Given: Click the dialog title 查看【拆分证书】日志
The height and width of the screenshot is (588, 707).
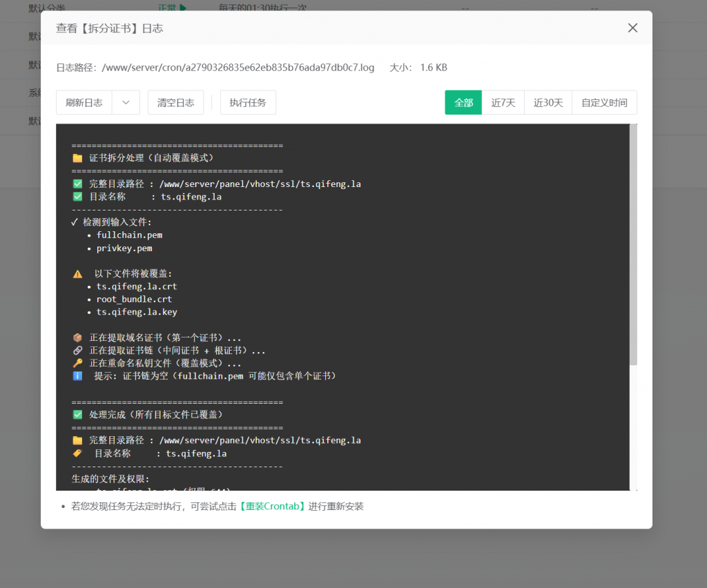Looking at the screenshot, I should (x=110, y=28).
